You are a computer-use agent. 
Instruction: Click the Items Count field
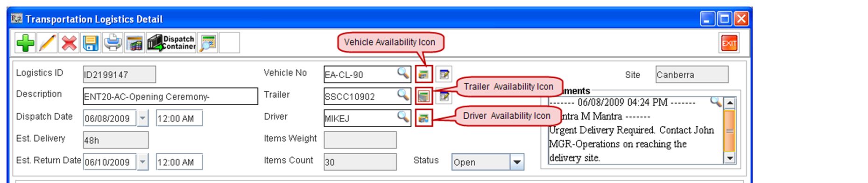tap(360, 162)
